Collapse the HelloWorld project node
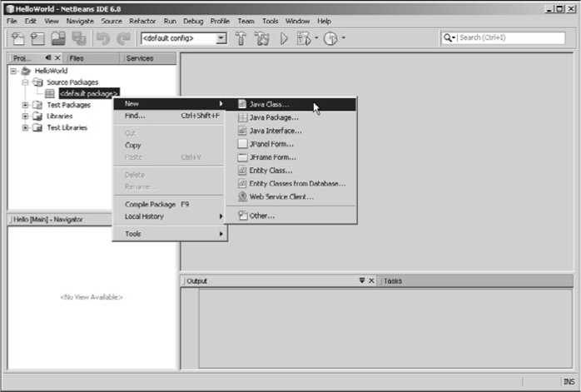Screen dimensions: 581x392 tap(13, 71)
